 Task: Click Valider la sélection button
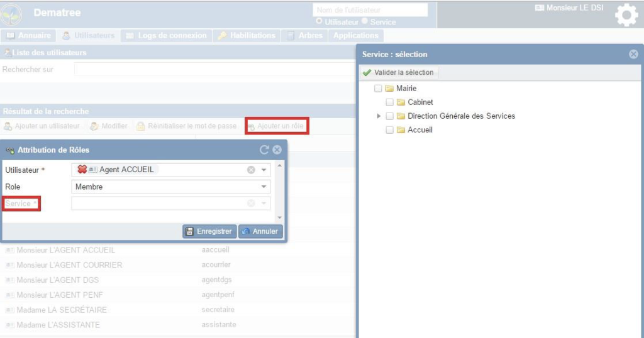[398, 72]
